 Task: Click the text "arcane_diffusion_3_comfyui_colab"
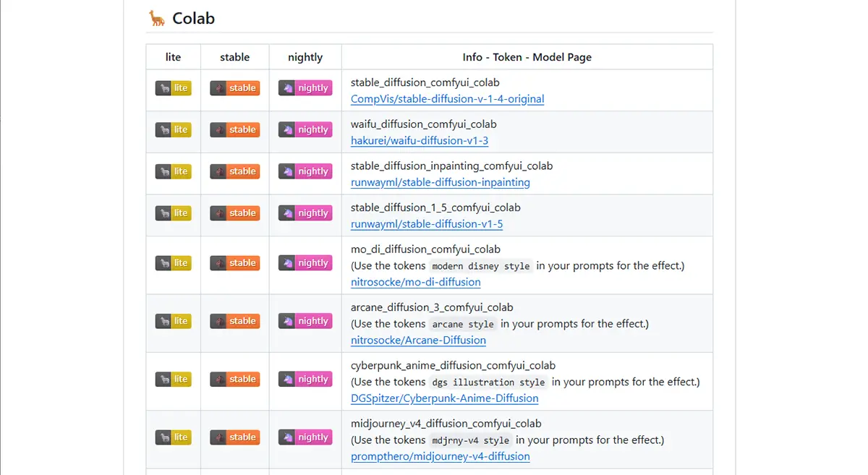point(433,307)
